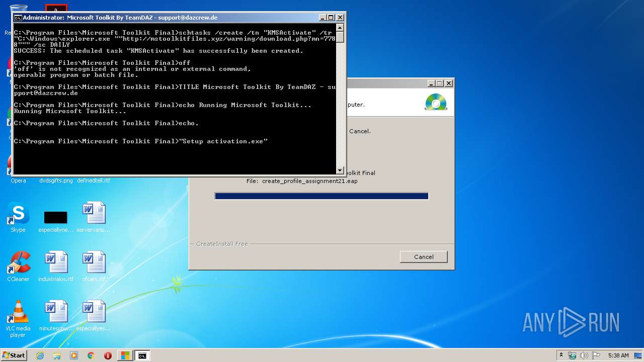Show hidden system tray icons
Screen dimensions: 644x362
point(561,355)
